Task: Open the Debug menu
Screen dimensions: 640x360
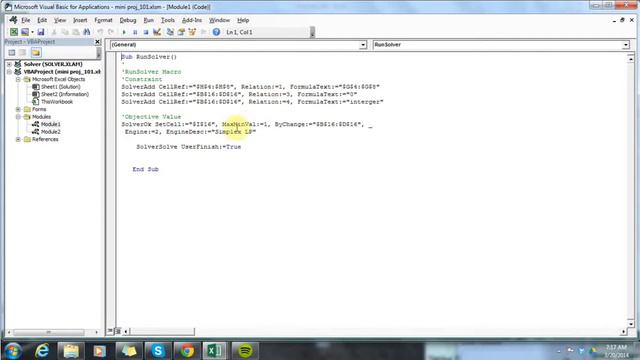Action: [128, 20]
